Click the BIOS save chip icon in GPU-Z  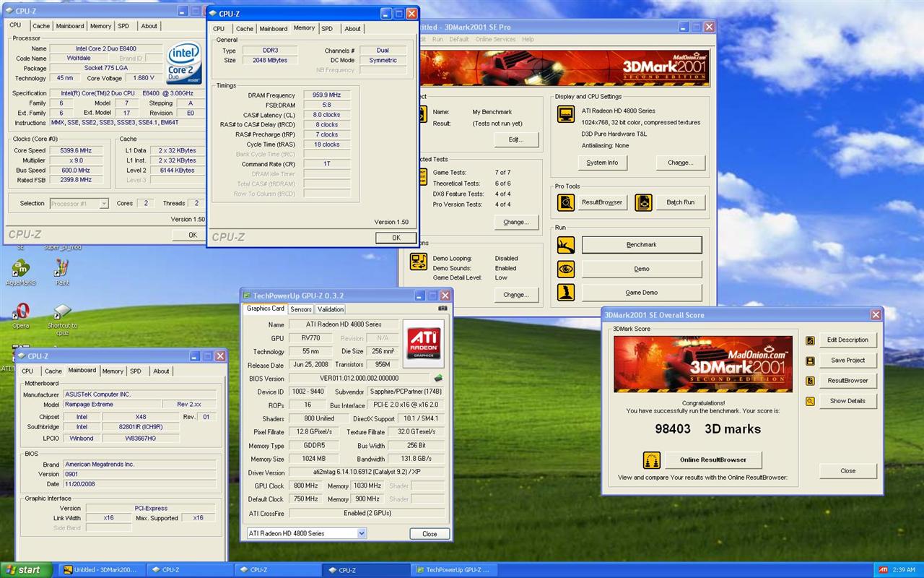(437, 378)
